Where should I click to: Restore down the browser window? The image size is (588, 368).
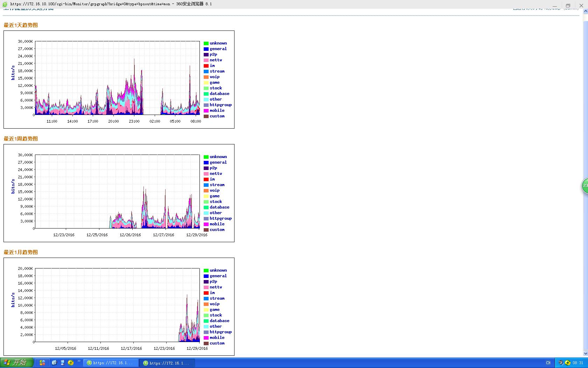(x=568, y=5)
